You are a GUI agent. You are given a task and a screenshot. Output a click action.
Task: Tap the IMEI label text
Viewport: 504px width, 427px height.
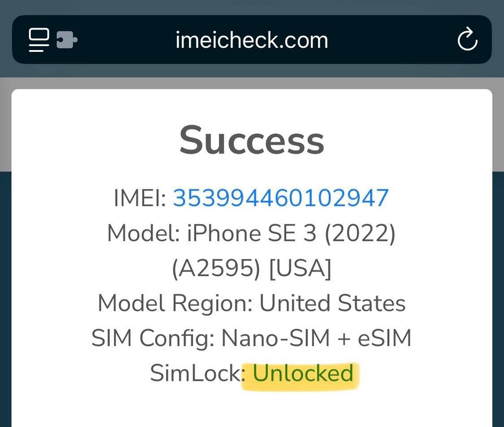pyautogui.click(x=140, y=198)
